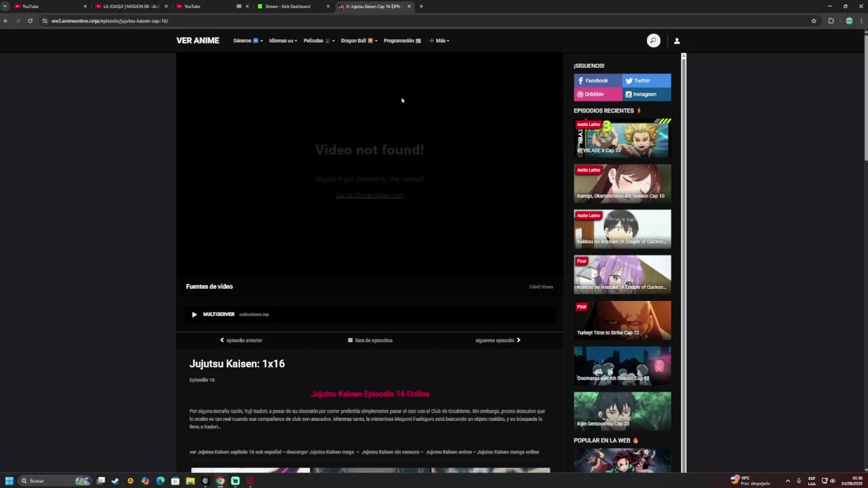Screen dimensions: 868x488
Task: Open a new browser tab
Action: pyautogui.click(x=421, y=6)
